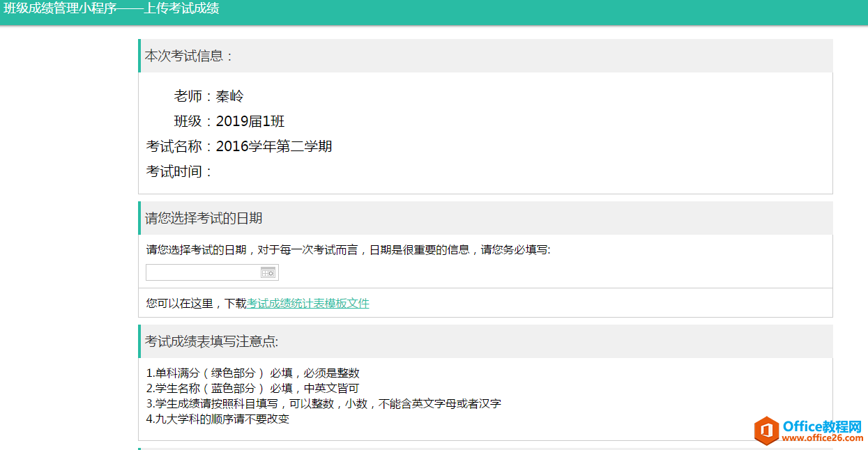Click the www.office26.com URL text
The width and height of the screenshot is (868, 450).
click(x=823, y=438)
